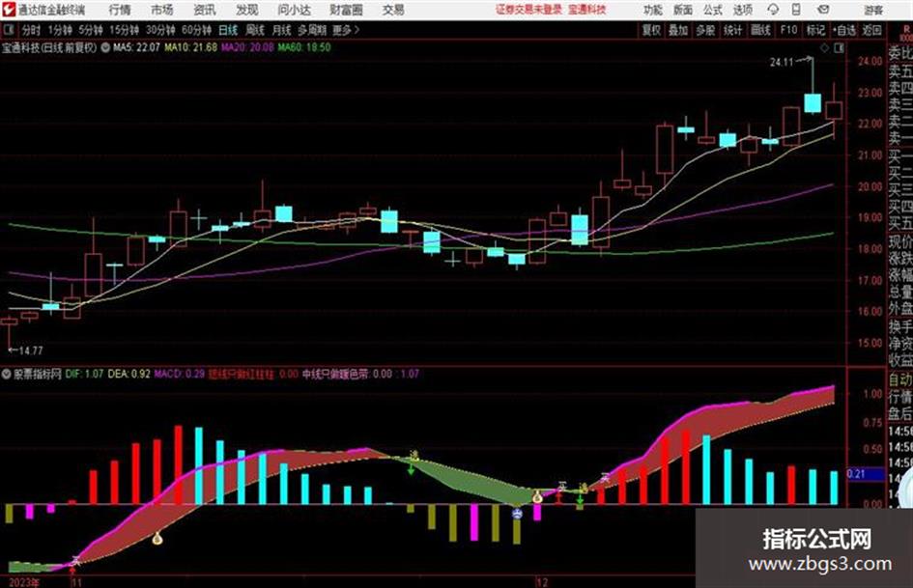Click the money bag signal under red MACD band
913x588 pixels.
tap(157, 539)
